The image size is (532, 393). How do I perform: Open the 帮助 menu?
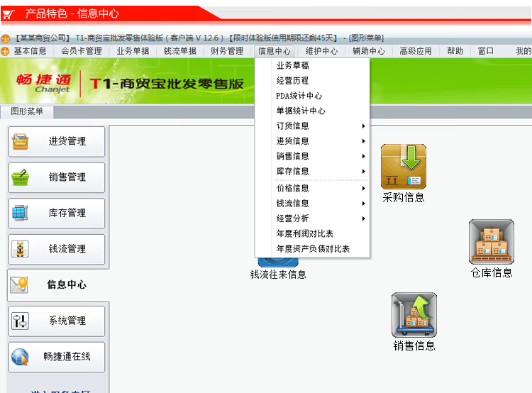[455, 51]
